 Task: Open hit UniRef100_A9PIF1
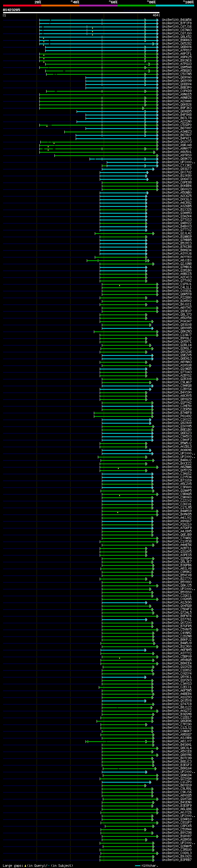click(177, 54)
